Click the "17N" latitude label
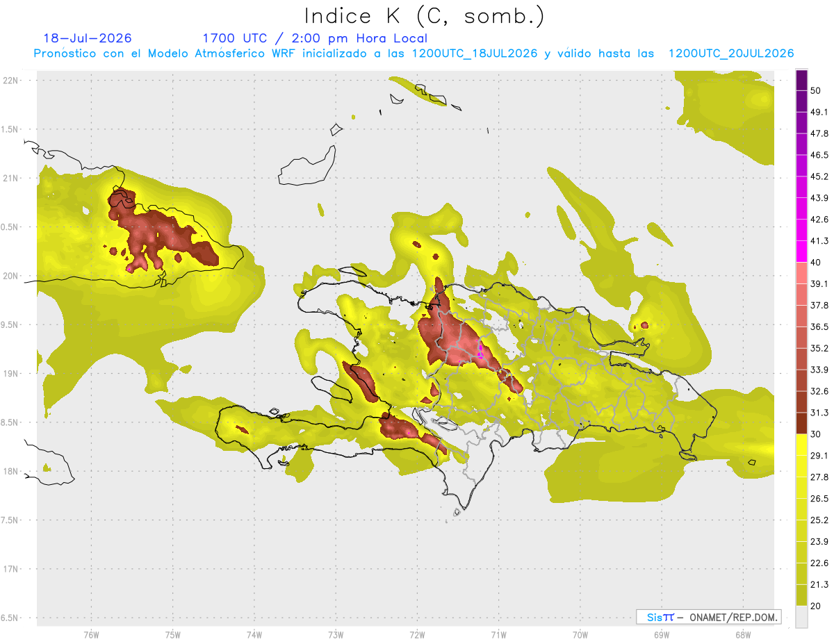 [10, 570]
